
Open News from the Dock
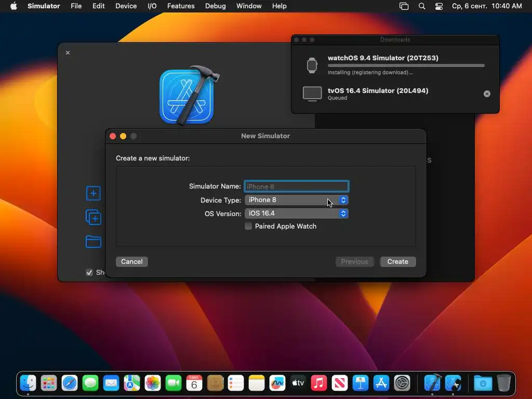340,383
